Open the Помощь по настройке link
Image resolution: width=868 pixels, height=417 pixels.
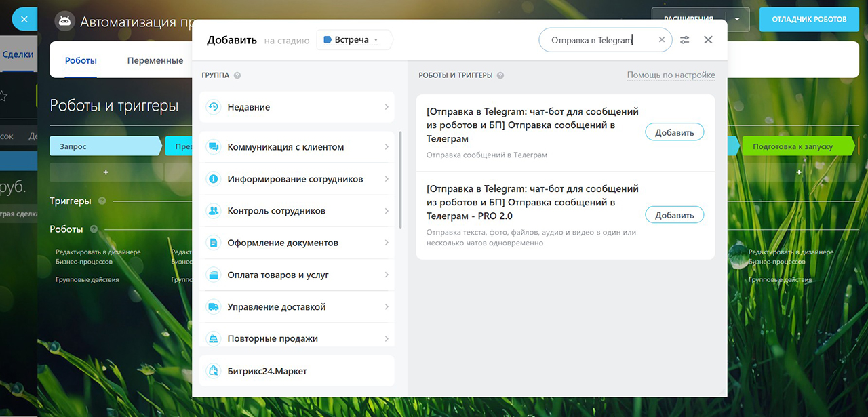pos(671,75)
